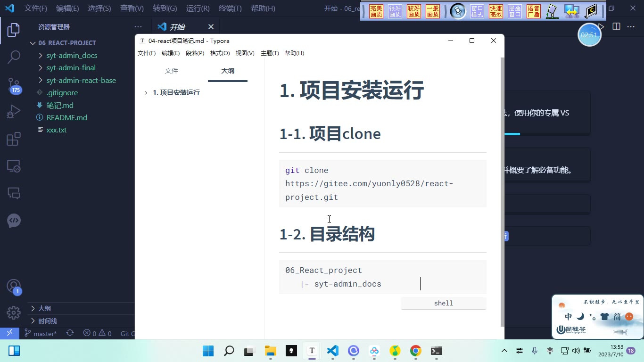Open Typora 主题(T) menu
The height and width of the screenshot is (362, 644).
click(x=270, y=53)
